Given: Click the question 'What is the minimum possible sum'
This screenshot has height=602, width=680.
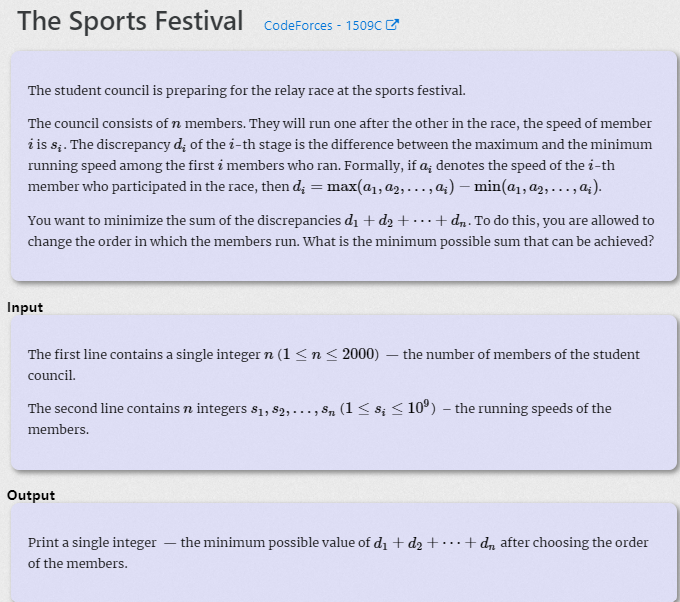Looking at the screenshot, I should pos(478,241).
